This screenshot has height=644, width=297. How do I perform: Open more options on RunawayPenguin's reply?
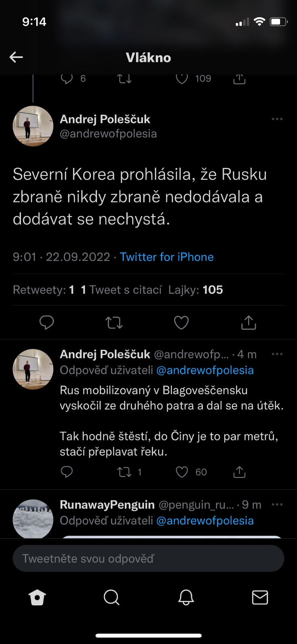pos(277,505)
